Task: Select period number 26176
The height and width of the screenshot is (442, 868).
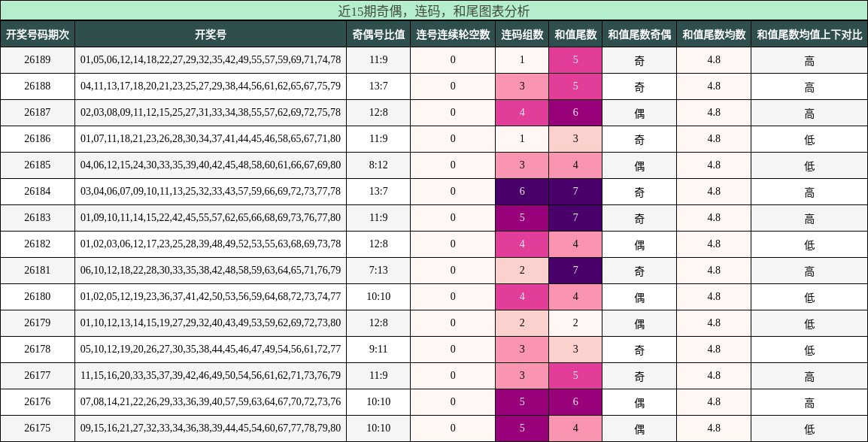Action: coord(38,401)
